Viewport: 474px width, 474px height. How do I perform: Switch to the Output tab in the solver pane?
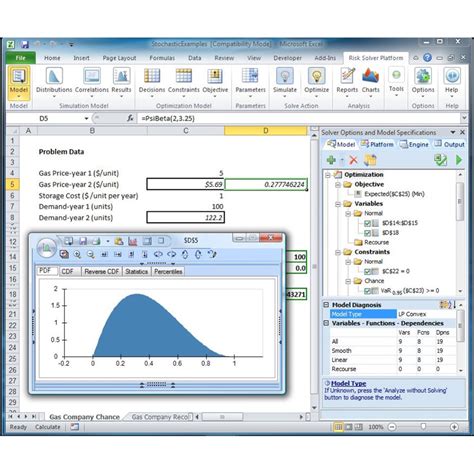(x=450, y=144)
